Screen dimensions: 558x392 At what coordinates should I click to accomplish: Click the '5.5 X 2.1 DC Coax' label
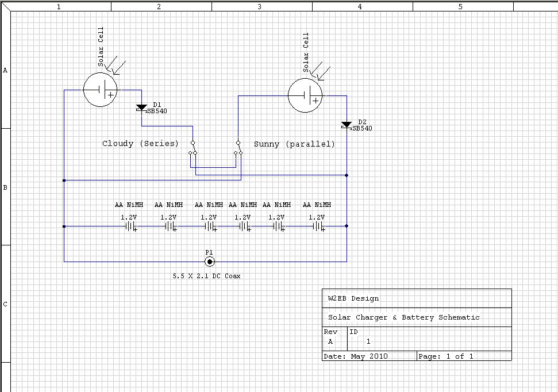pos(206,276)
